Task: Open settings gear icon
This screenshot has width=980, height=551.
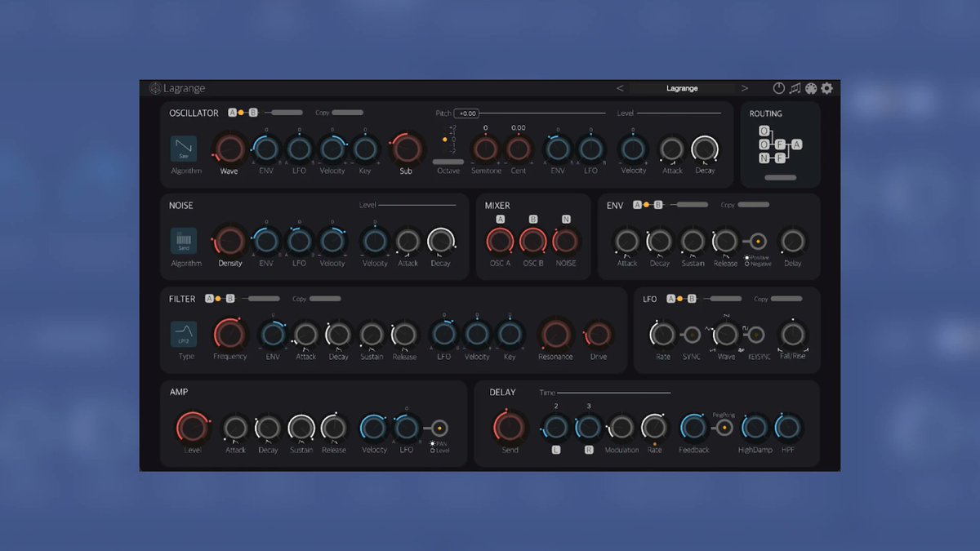Action: 827,88
